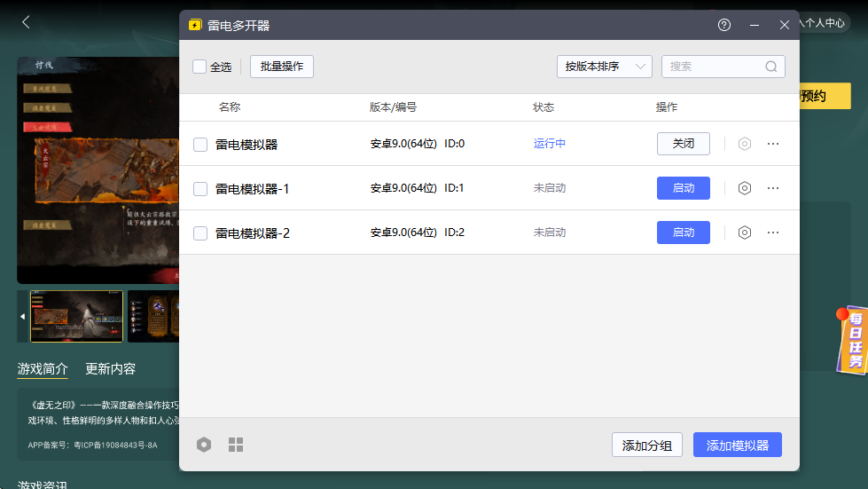Viewport: 868px width, 489px height.
Task: Open 每日任务 floating badge
Action: click(x=853, y=341)
